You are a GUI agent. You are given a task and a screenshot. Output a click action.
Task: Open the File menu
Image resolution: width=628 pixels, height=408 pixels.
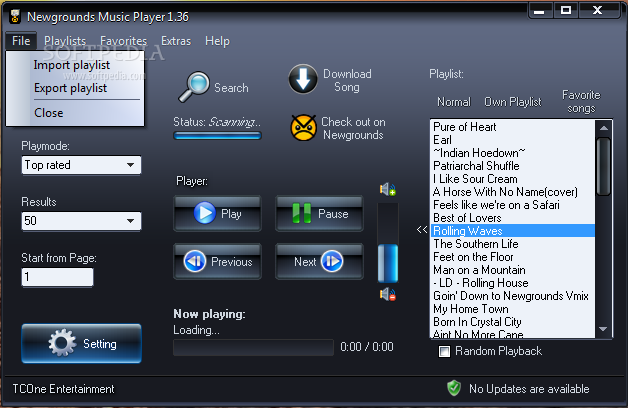click(21, 41)
